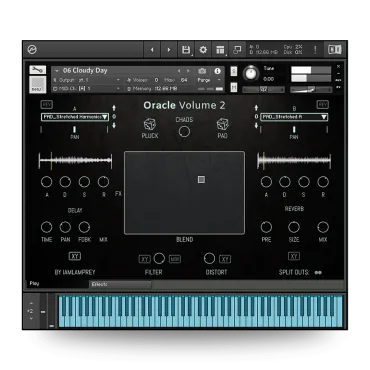This screenshot has height=370, width=370.
Task: Toggle the REV button for layer A
Action: [47, 105]
